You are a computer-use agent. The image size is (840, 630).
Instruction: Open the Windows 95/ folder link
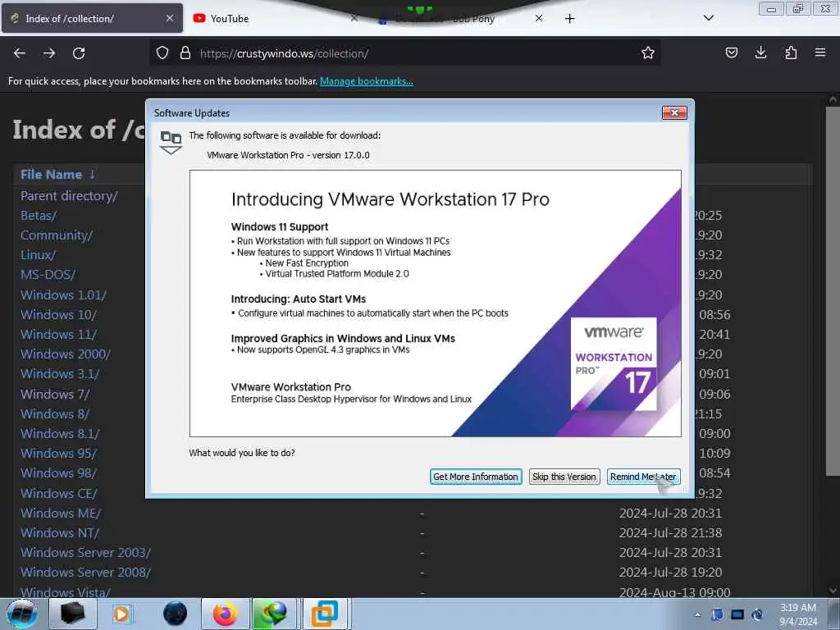(x=59, y=453)
